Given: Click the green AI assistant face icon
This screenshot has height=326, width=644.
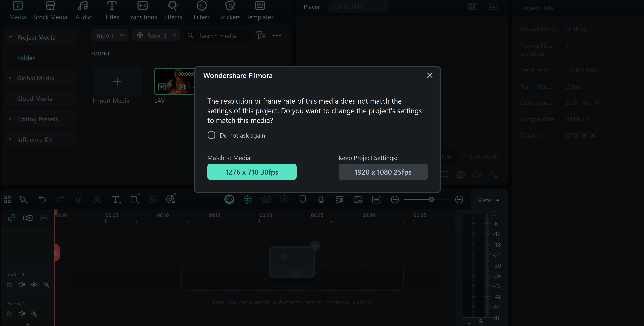Looking at the screenshot, I should (x=229, y=199).
